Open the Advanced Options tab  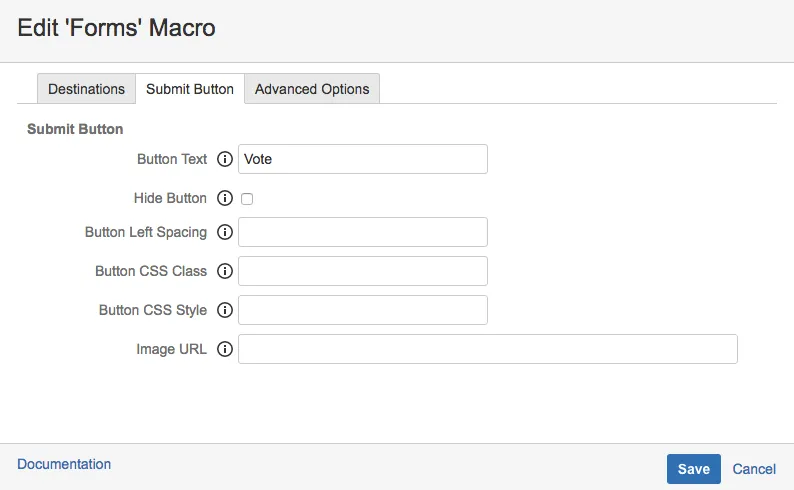tap(312, 89)
